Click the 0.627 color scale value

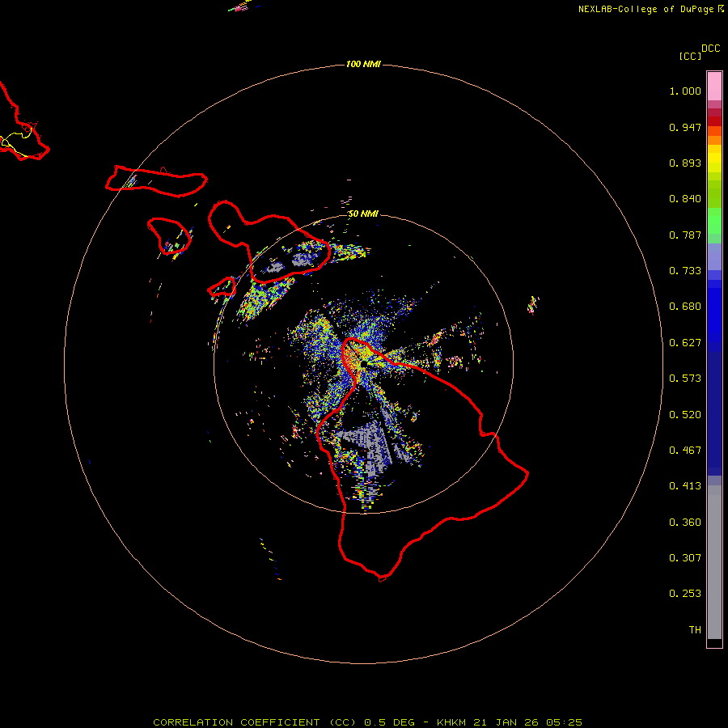[685, 343]
